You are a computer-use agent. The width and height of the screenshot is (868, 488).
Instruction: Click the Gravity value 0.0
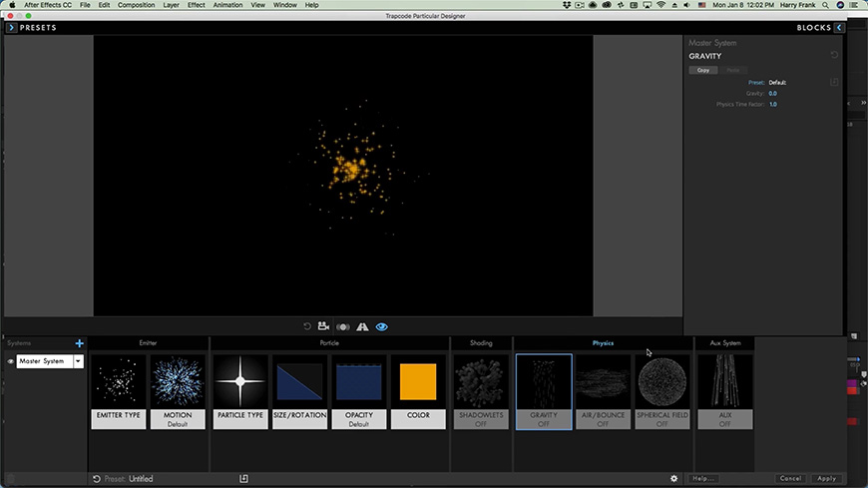click(773, 94)
